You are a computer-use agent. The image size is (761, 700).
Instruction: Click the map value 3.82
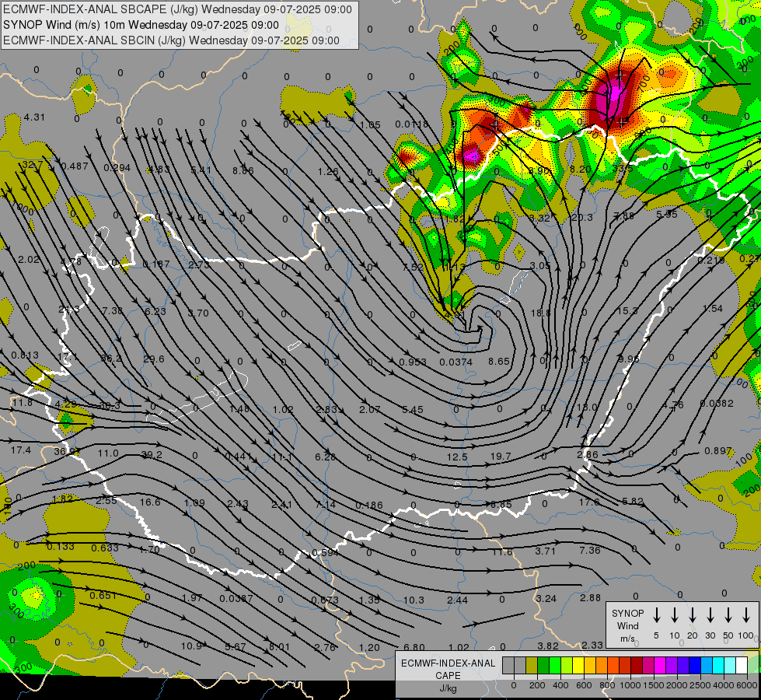coord(548,646)
